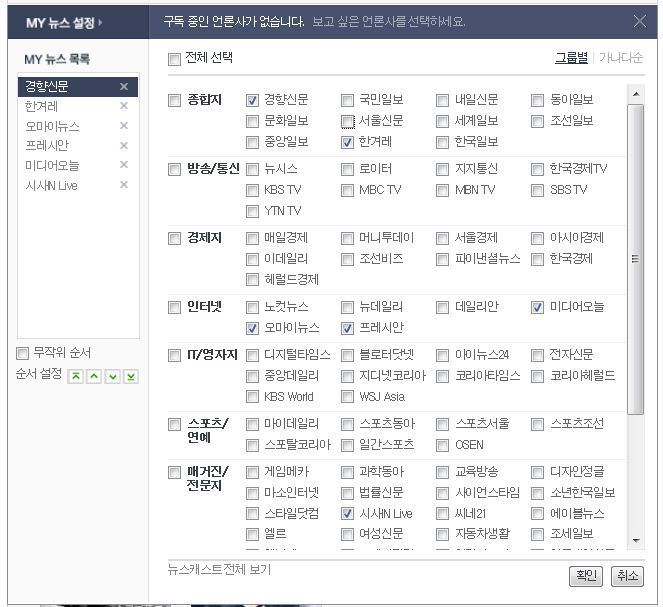Remove 오마이뉴스 from MY 뉴스 list

pos(124,126)
